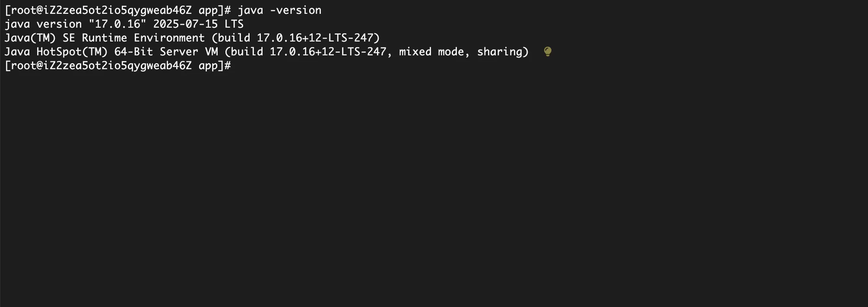Click the "Java(TM) SE Runtime Environment" text
The width and height of the screenshot is (868, 307).
click(105, 38)
